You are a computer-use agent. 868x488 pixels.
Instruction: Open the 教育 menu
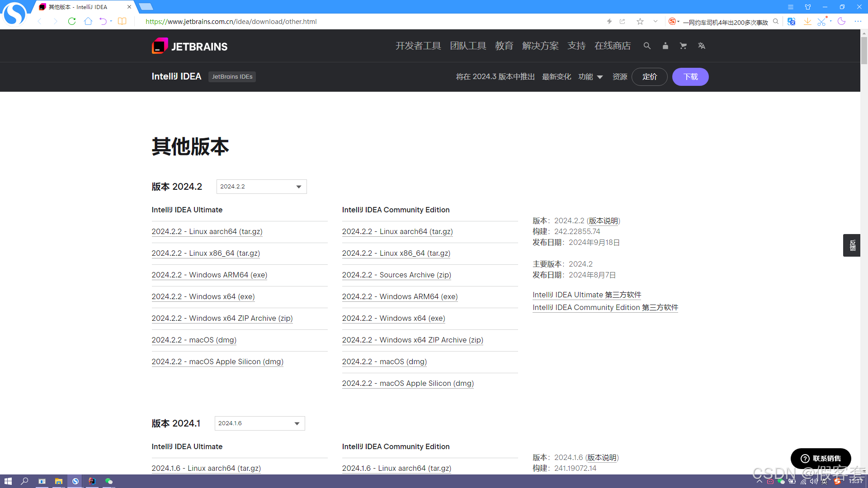504,46
